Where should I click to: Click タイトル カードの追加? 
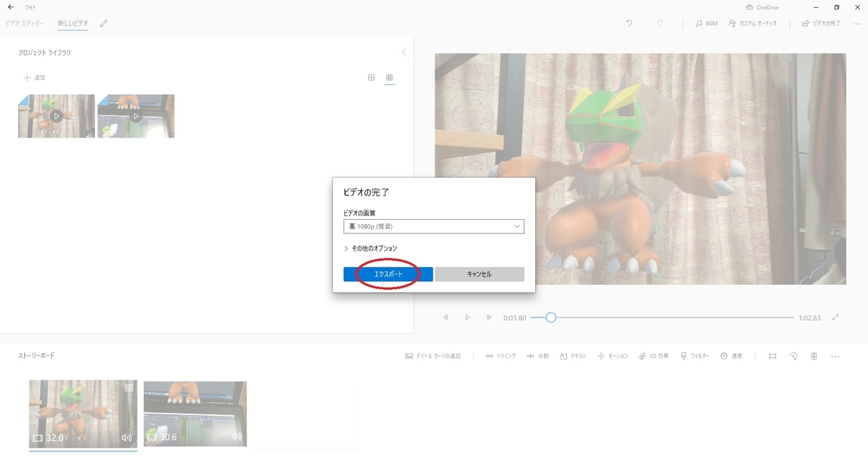tap(433, 356)
